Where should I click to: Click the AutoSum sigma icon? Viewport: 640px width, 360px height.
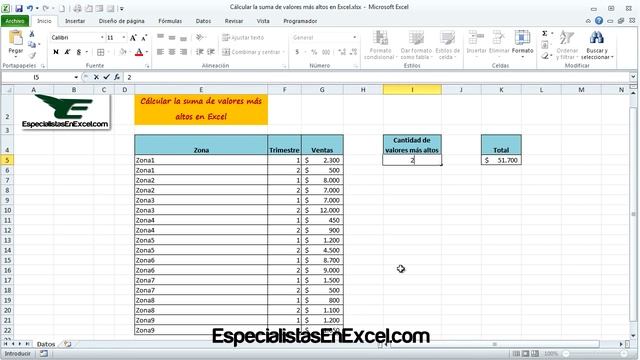[x=544, y=33]
